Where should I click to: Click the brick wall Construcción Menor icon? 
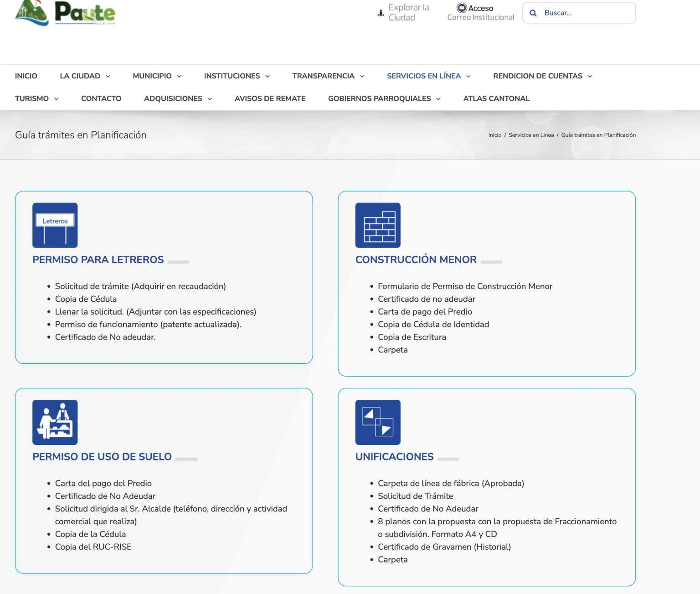[377, 225]
